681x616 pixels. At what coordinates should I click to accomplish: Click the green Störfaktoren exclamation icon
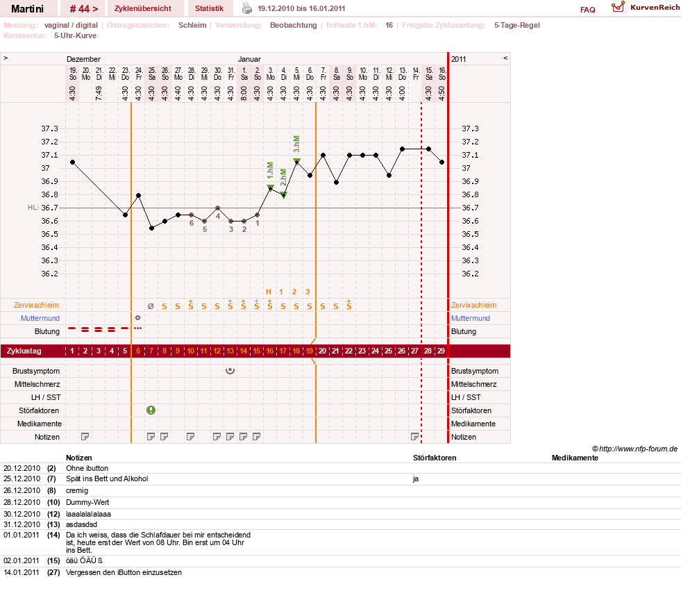[151, 410]
